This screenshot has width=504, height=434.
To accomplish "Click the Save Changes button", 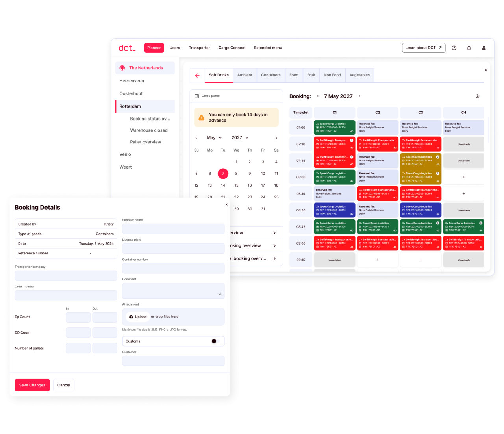I will coord(32,385).
